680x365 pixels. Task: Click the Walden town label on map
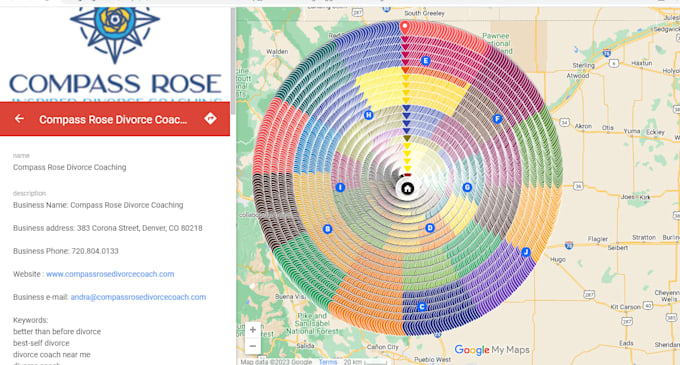tap(277, 52)
